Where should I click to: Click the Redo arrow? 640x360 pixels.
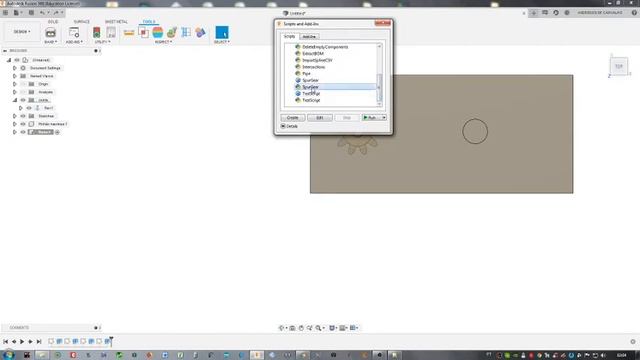(x=56, y=13)
